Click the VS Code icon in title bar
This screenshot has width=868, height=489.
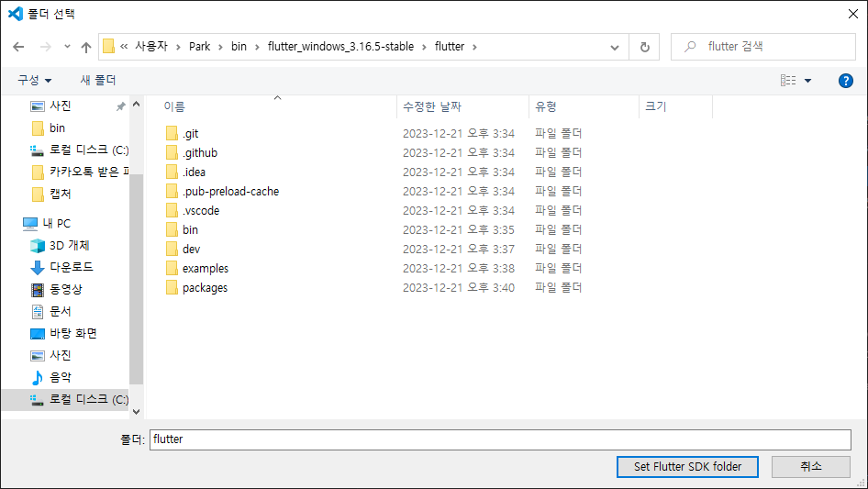[x=16, y=13]
